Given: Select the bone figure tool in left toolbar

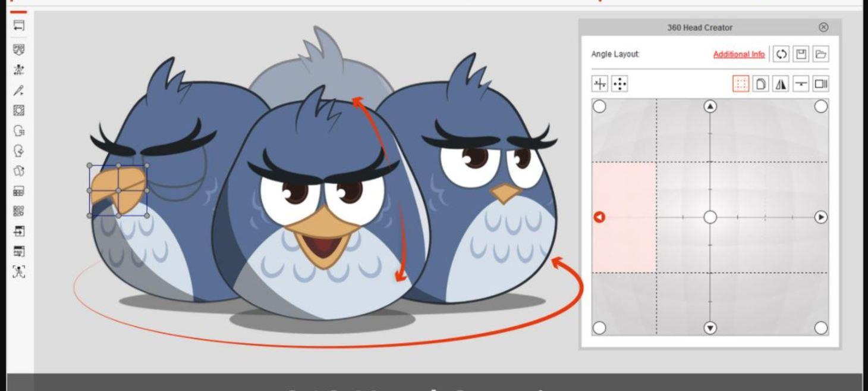Looking at the screenshot, I should [x=19, y=70].
